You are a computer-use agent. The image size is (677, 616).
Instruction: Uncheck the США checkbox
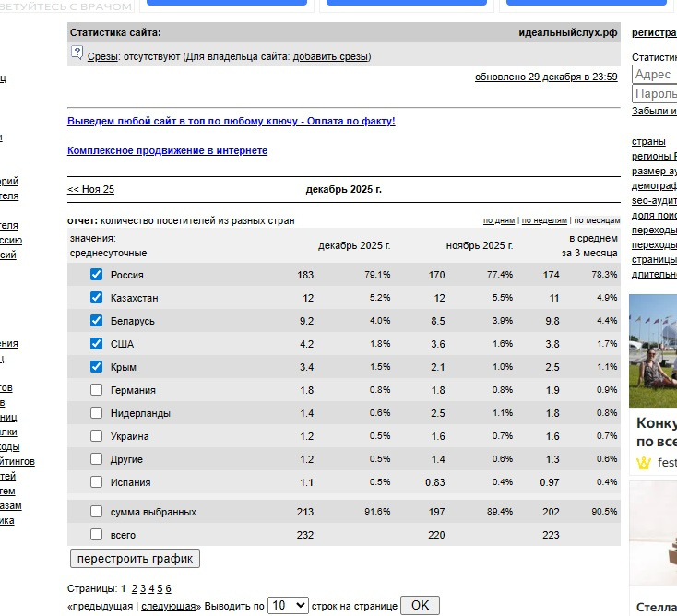click(x=96, y=344)
